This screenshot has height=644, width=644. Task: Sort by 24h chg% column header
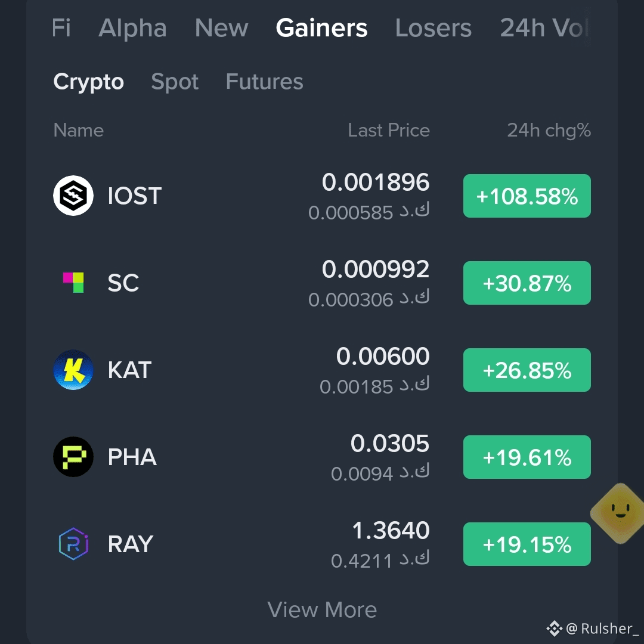(549, 130)
